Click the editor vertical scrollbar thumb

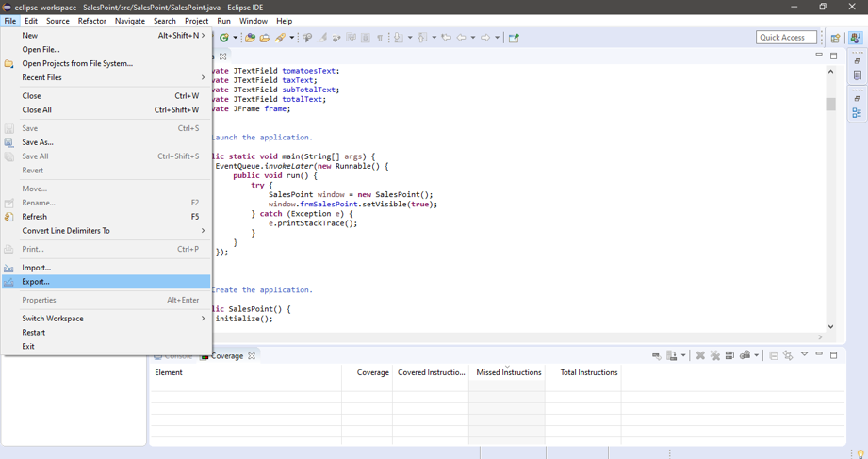[x=830, y=104]
